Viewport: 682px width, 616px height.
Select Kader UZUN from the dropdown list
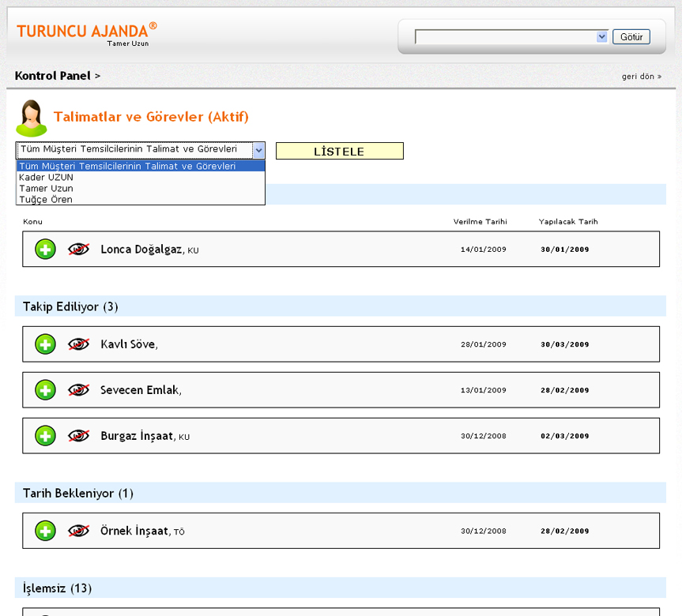pyautogui.click(x=46, y=178)
